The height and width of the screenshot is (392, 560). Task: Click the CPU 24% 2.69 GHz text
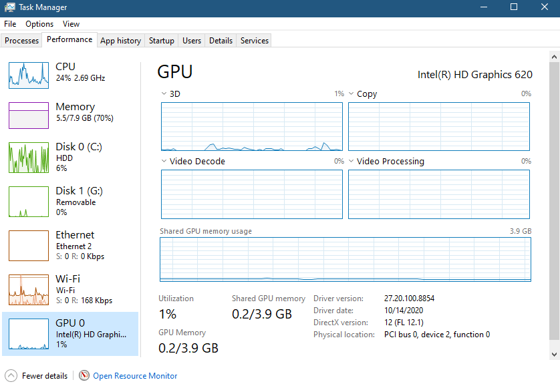pyautogui.click(x=80, y=78)
